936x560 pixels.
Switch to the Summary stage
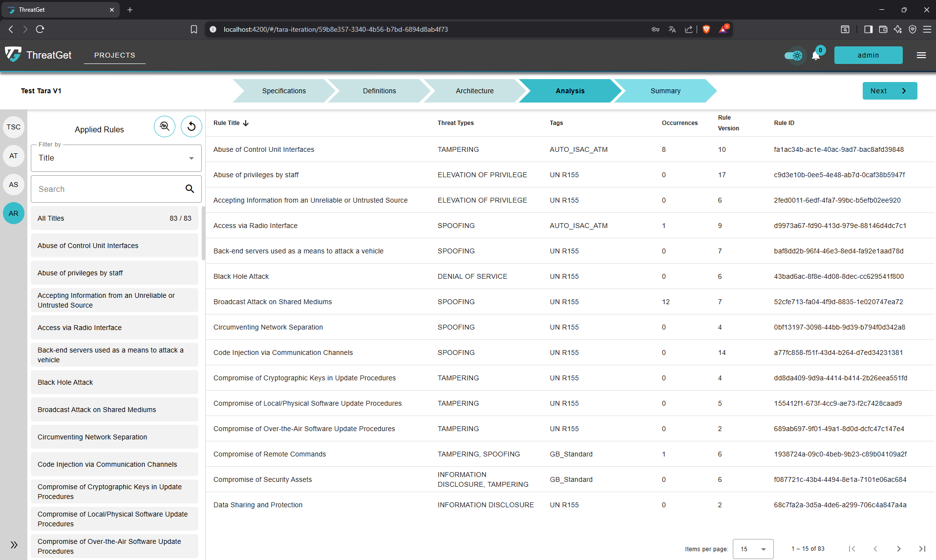pos(665,91)
